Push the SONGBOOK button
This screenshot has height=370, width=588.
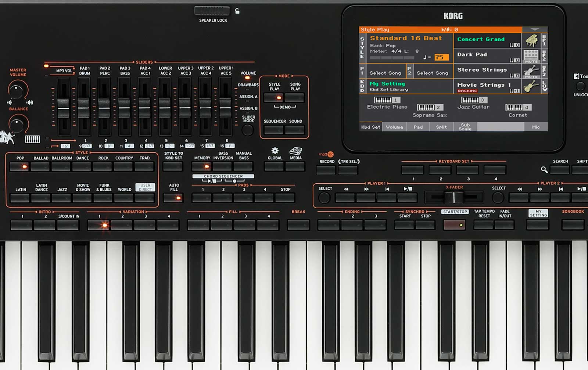[573, 224]
